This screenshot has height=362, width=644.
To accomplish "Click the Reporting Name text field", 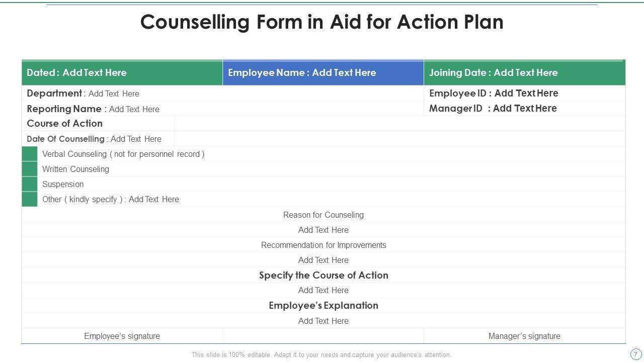I will (134, 109).
